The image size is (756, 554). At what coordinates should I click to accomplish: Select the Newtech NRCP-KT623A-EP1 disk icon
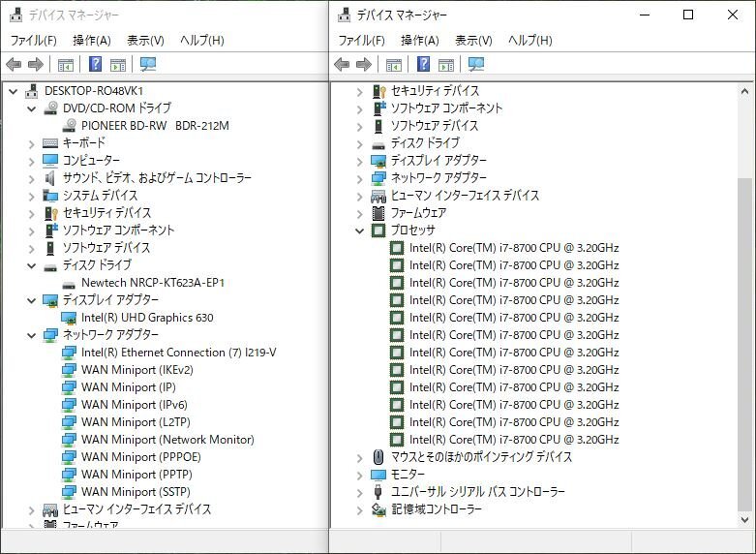tap(69, 284)
